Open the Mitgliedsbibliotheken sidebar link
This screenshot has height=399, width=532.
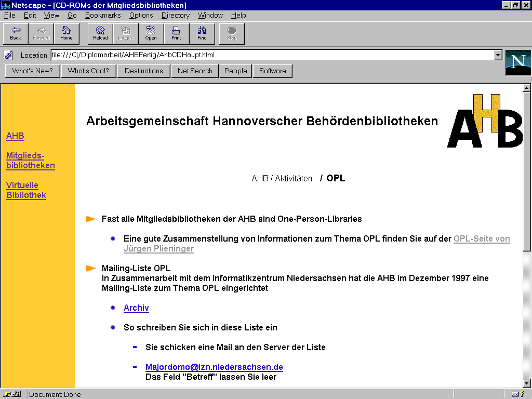31,161
